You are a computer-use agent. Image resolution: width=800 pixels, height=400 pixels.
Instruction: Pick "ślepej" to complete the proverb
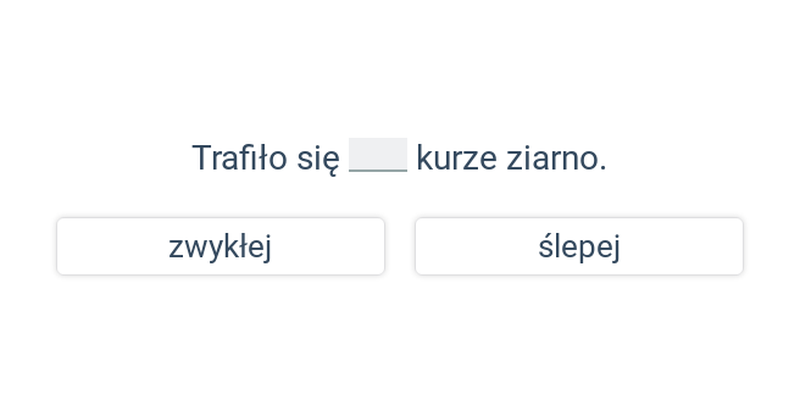tap(579, 246)
